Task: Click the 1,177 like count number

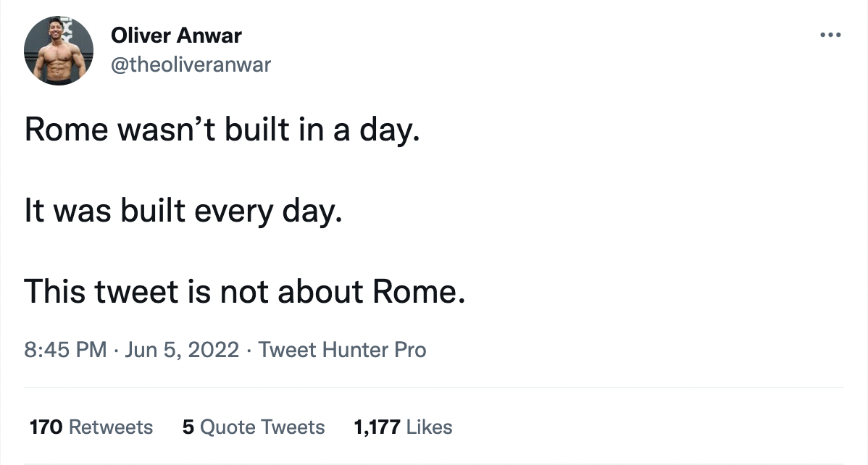Action: (377, 427)
